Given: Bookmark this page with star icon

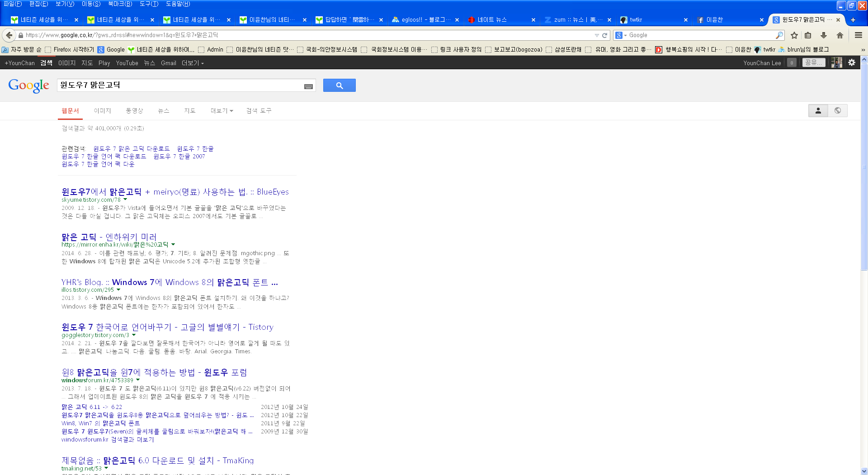Looking at the screenshot, I should click(x=794, y=35).
